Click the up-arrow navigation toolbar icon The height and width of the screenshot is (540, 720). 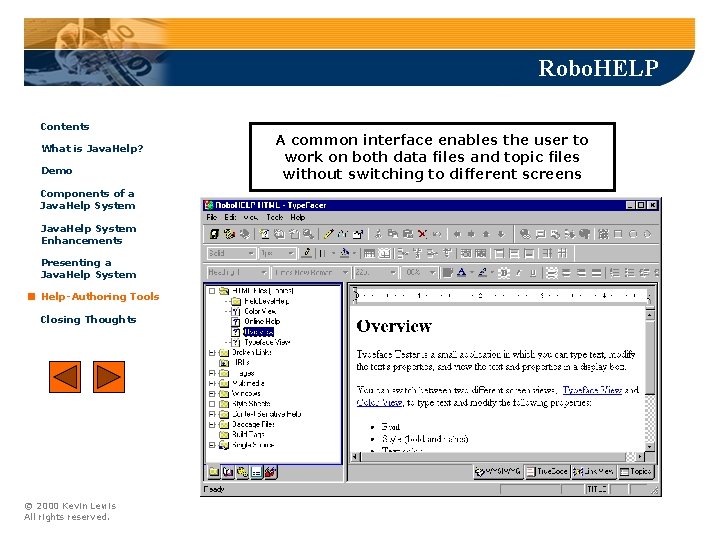click(x=486, y=234)
